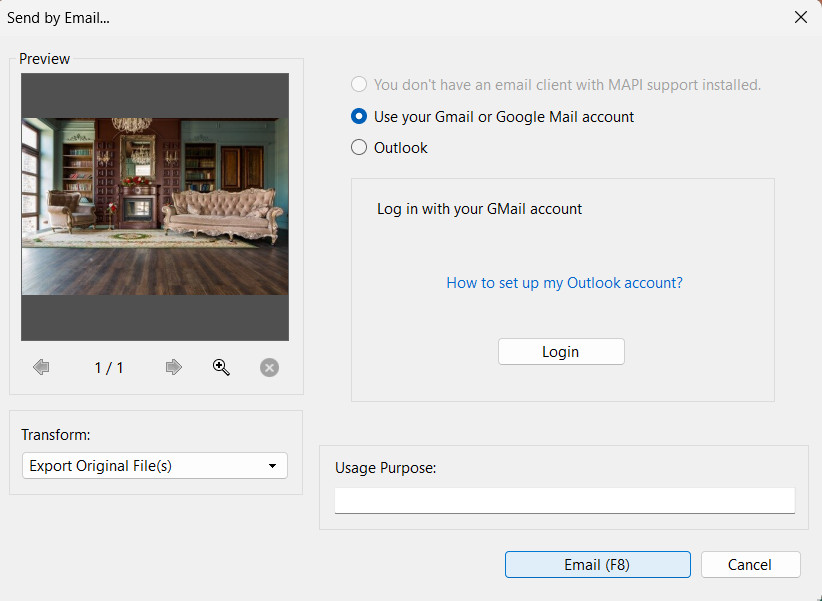
Task: Go to the previous preview image
Action: coord(41,367)
